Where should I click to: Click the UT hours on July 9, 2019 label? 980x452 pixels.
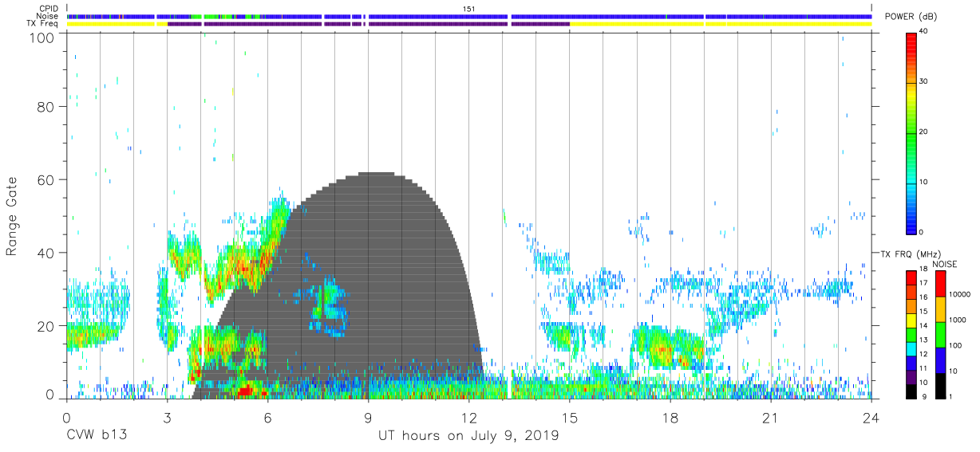(x=468, y=436)
